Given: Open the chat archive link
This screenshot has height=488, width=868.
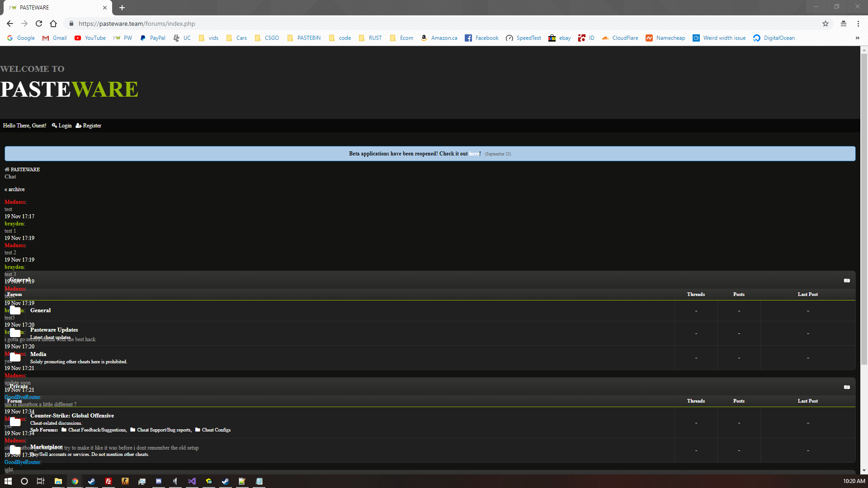Looking at the screenshot, I should point(14,189).
